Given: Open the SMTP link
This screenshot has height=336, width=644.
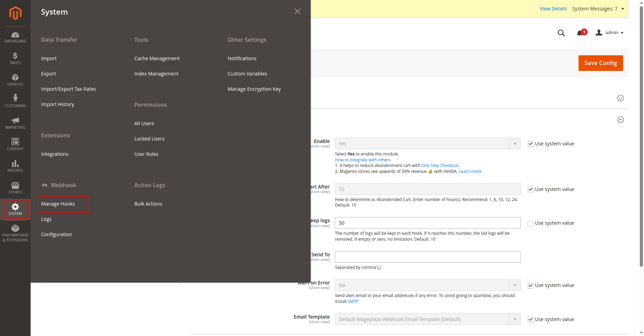Looking at the screenshot, I should (353, 302).
